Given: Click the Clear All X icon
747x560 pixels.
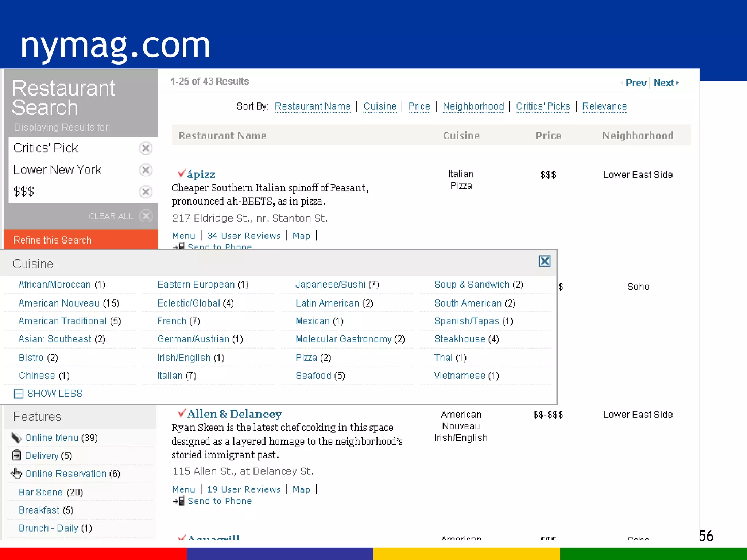Looking at the screenshot, I should click(x=146, y=216).
